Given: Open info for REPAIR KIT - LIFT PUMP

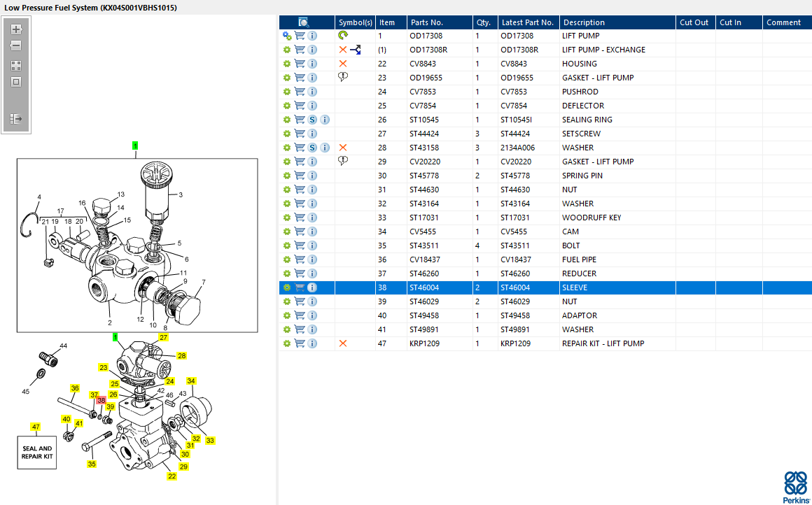Looking at the screenshot, I should 312,343.
